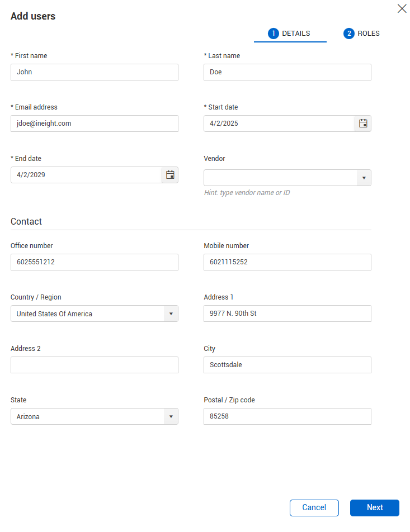Cancel adding the user
Screen dimensions: 410x532
(314, 508)
